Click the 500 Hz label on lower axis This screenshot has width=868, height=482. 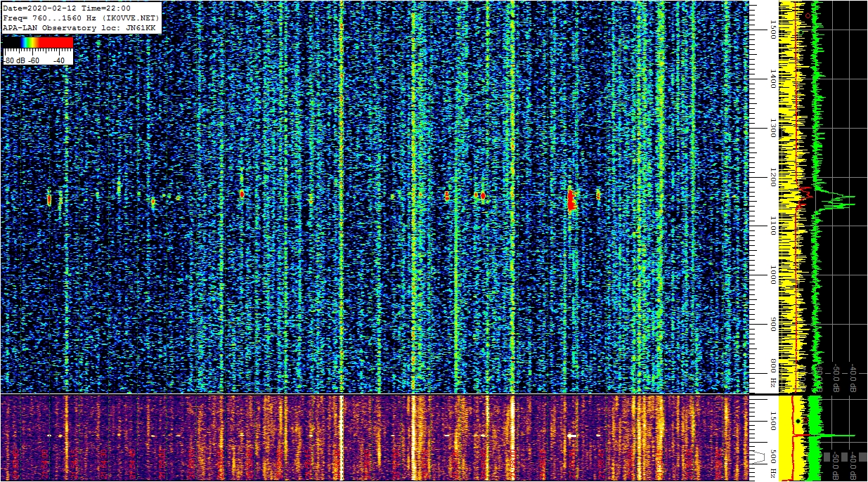pos(773,464)
